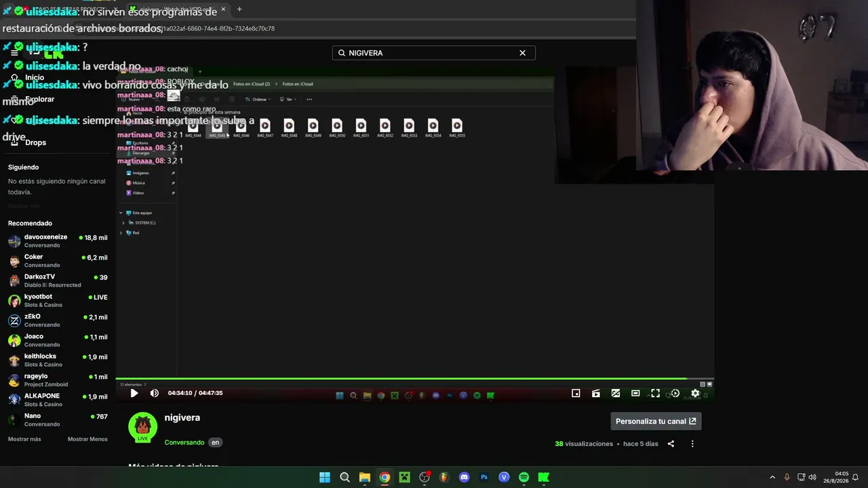Open the Windows Start menu

tap(325, 477)
